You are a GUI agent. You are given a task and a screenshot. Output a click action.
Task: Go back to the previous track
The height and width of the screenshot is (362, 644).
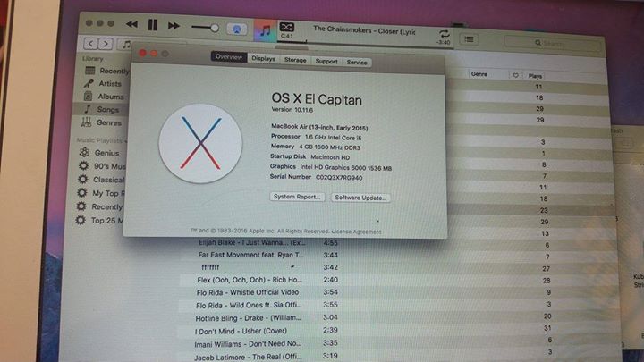pos(131,25)
